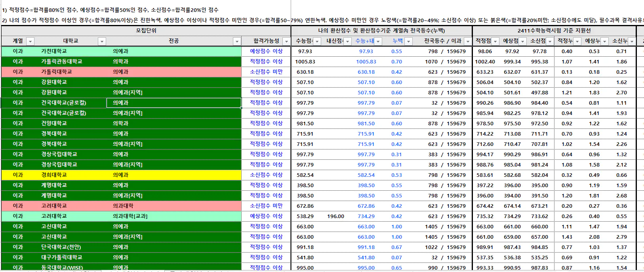Click the yellow 경희대학교 cell
The width and height of the screenshot is (644, 272).
pyautogui.click(x=54, y=175)
